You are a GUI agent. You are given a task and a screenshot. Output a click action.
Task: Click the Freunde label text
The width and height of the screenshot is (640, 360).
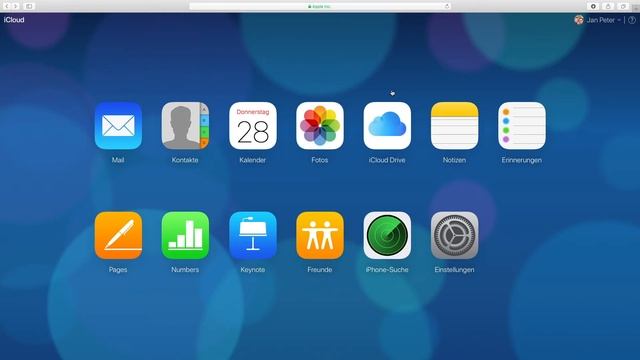pyautogui.click(x=320, y=270)
